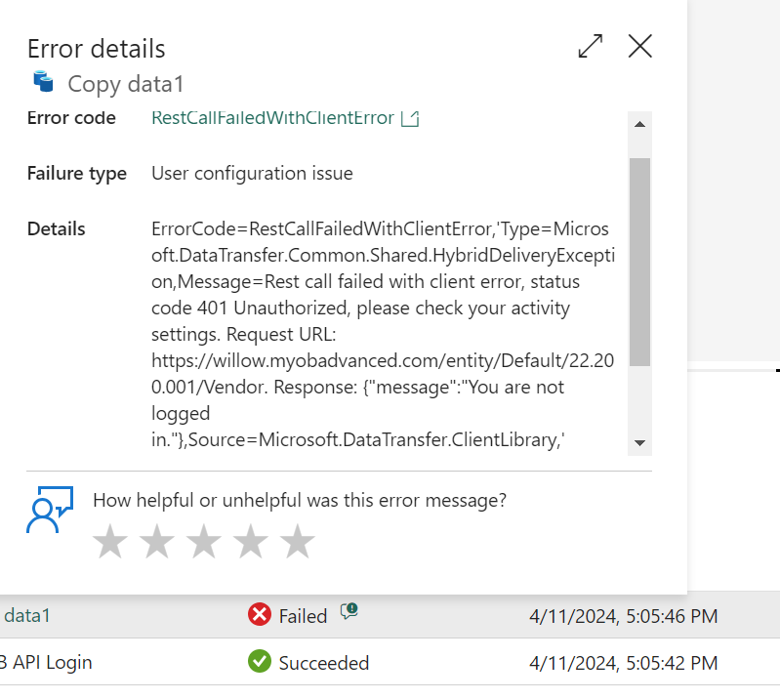Click the 'Error code' label

click(71, 118)
